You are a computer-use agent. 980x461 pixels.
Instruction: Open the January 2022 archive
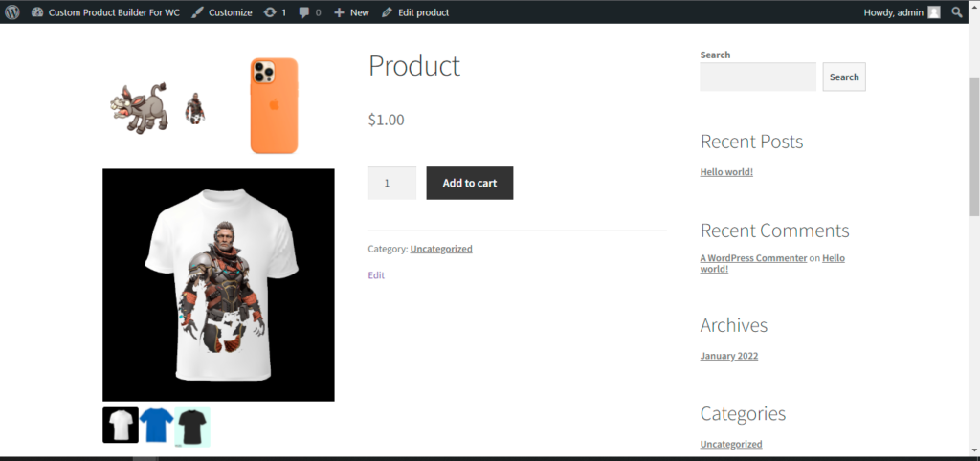728,356
